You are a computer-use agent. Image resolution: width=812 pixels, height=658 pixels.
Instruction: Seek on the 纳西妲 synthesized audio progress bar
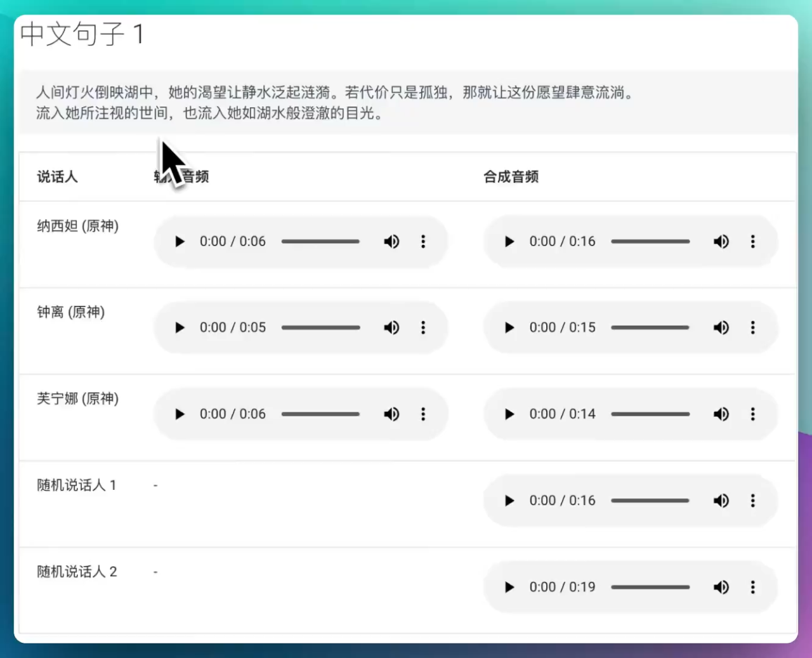click(x=650, y=242)
